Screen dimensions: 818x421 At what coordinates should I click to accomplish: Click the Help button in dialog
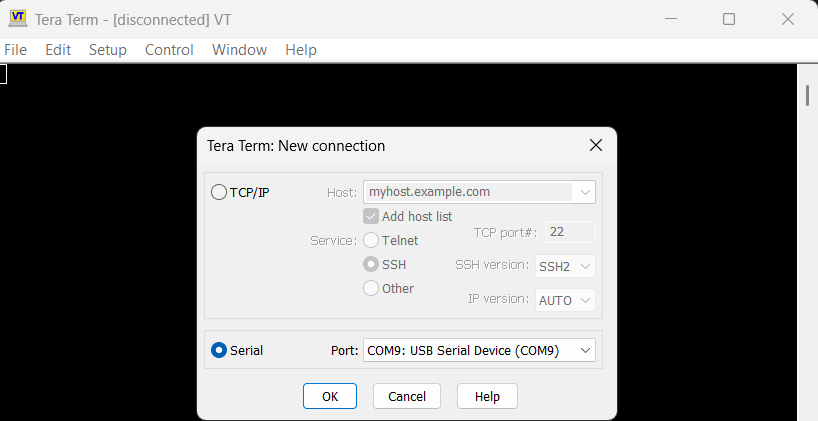point(487,396)
